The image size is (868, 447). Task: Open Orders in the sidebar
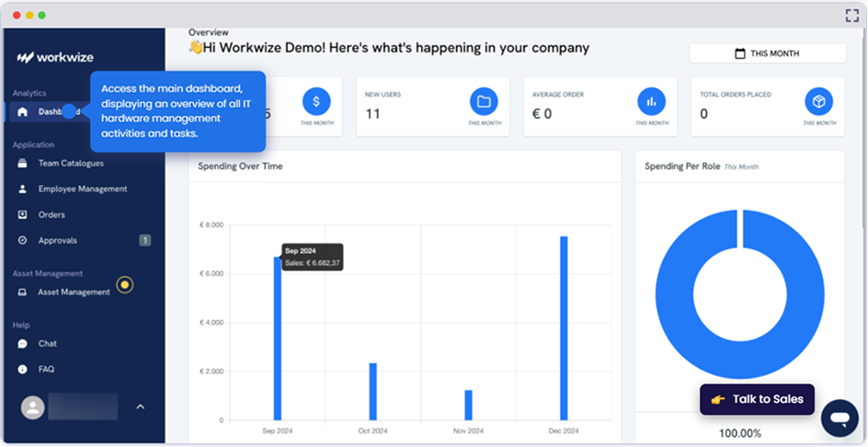(51, 215)
